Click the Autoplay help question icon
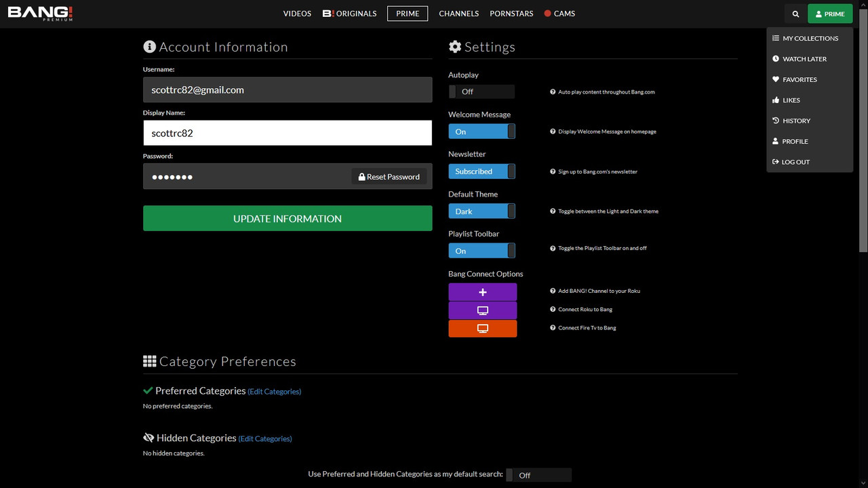Image resolution: width=868 pixels, height=488 pixels. click(553, 92)
